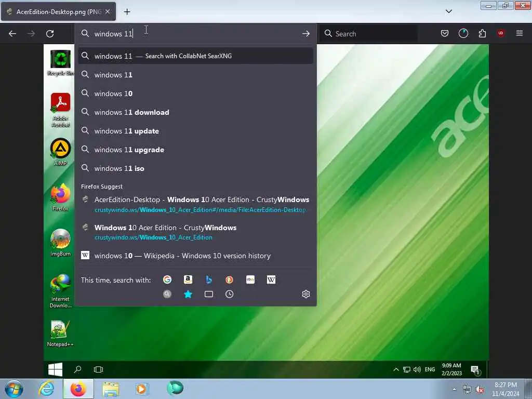Open the circular gauge toolbar icon
Image resolution: width=532 pixels, height=399 pixels.
pyautogui.click(x=463, y=33)
